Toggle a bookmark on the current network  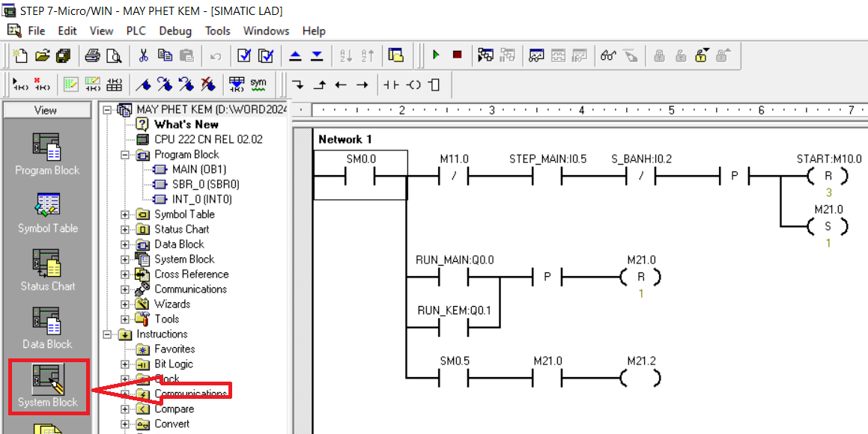tap(143, 85)
